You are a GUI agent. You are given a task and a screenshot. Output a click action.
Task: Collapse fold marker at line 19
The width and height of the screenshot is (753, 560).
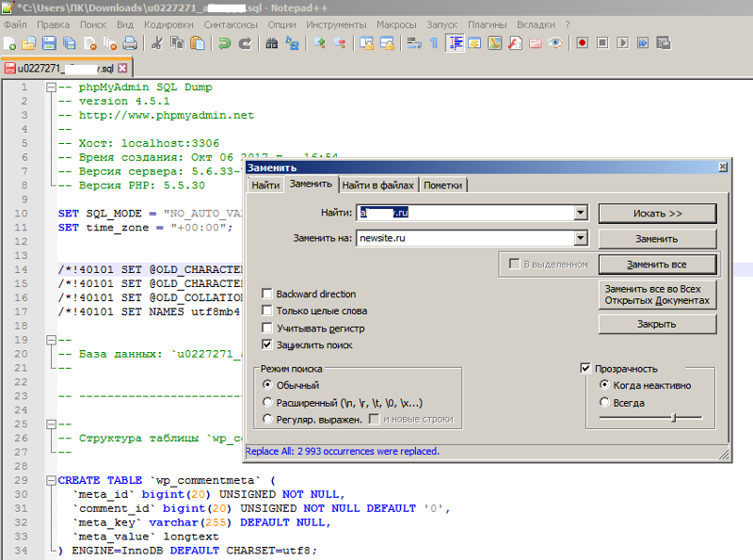click(x=52, y=340)
